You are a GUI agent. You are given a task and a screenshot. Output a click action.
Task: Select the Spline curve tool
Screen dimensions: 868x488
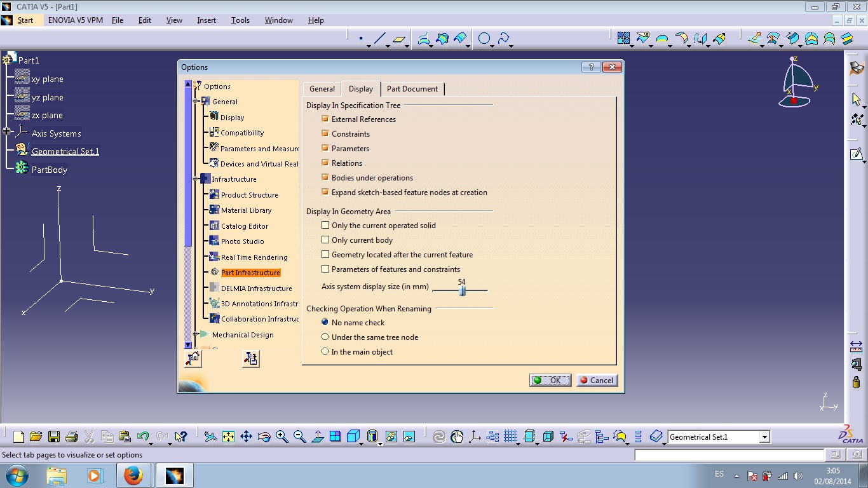coord(503,39)
